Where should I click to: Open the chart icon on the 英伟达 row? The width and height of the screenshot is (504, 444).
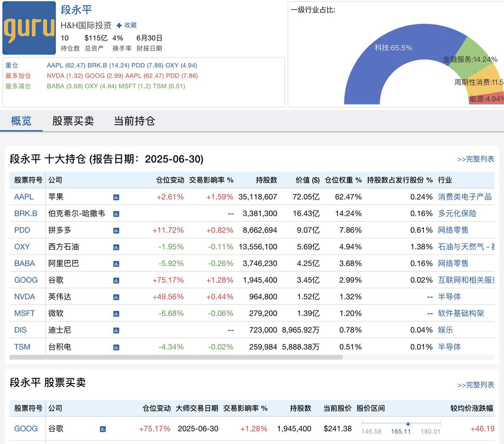pyautogui.click(x=116, y=297)
